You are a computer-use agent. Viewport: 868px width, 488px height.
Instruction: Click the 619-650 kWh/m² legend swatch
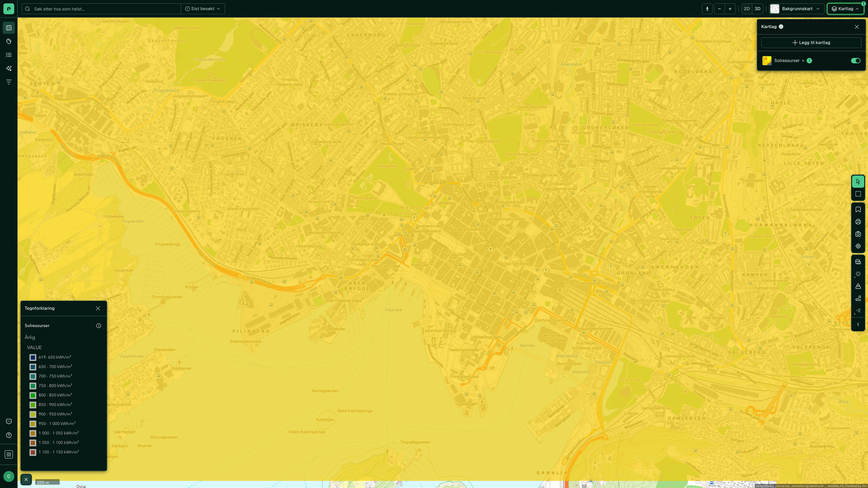[33, 357]
